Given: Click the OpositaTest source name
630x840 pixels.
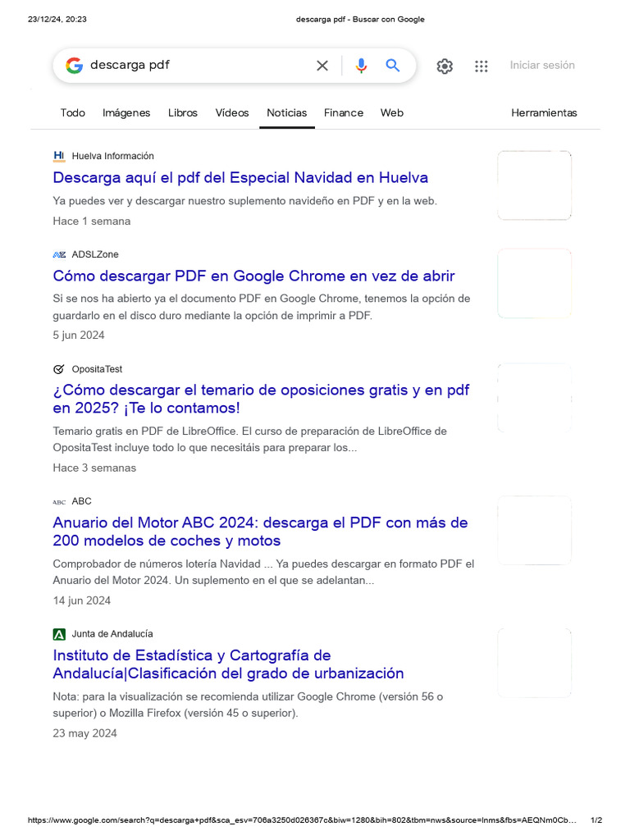Looking at the screenshot, I should click(97, 369).
